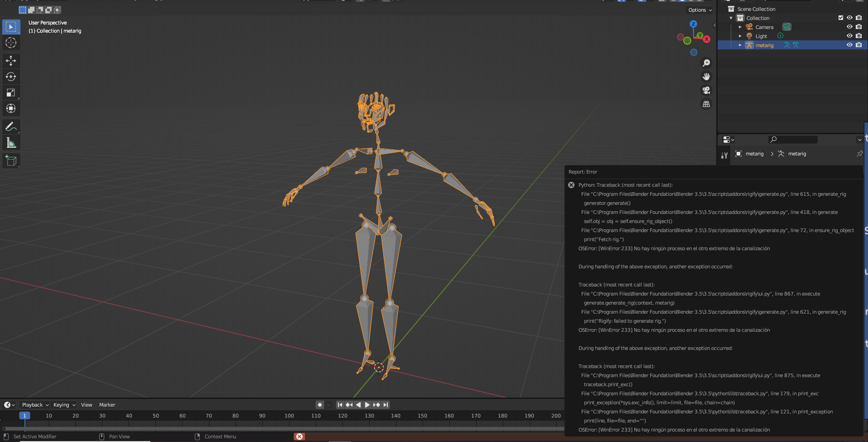Hide the Light object in viewport
This screenshot has height=442, width=868.
tap(849, 36)
